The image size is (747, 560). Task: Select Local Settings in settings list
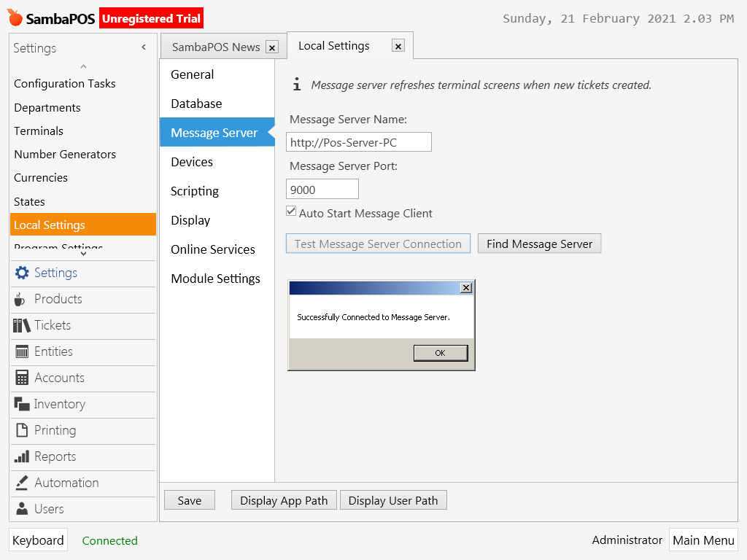[x=83, y=225]
